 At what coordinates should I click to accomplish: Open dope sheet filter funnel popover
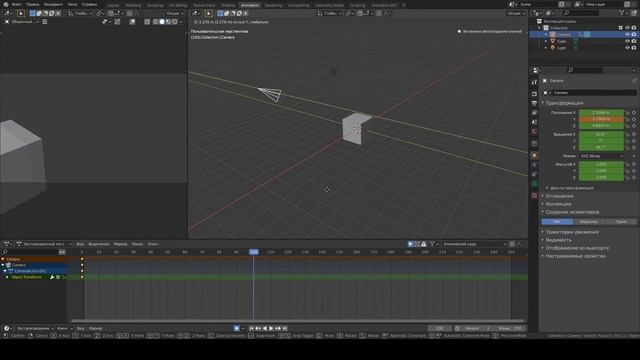coord(433,244)
